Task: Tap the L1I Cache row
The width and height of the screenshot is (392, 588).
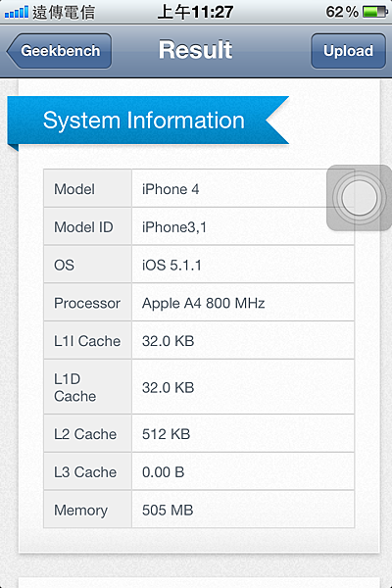Action: point(199,340)
